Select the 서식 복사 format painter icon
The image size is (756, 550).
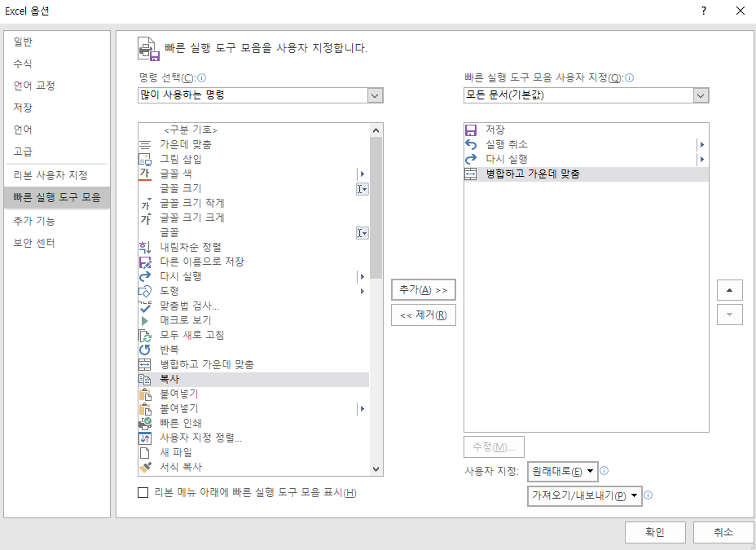pyautogui.click(x=145, y=468)
